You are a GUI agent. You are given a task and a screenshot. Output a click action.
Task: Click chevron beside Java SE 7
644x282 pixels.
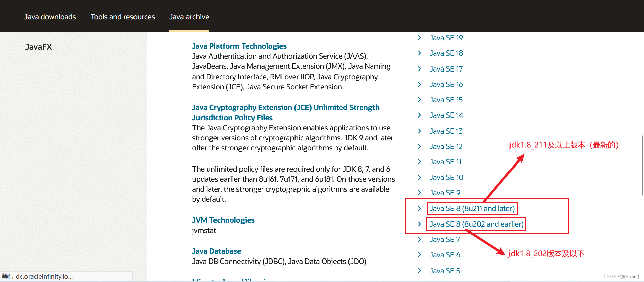click(419, 239)
